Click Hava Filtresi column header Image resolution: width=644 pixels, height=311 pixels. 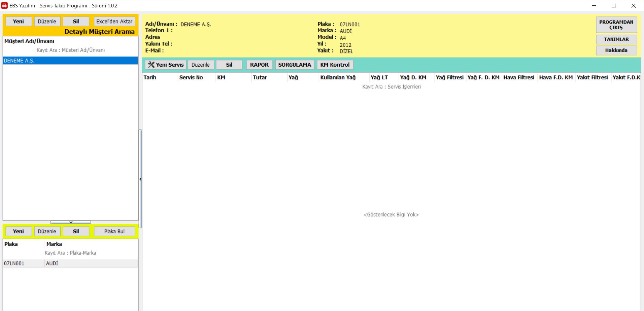pos(519,77)
